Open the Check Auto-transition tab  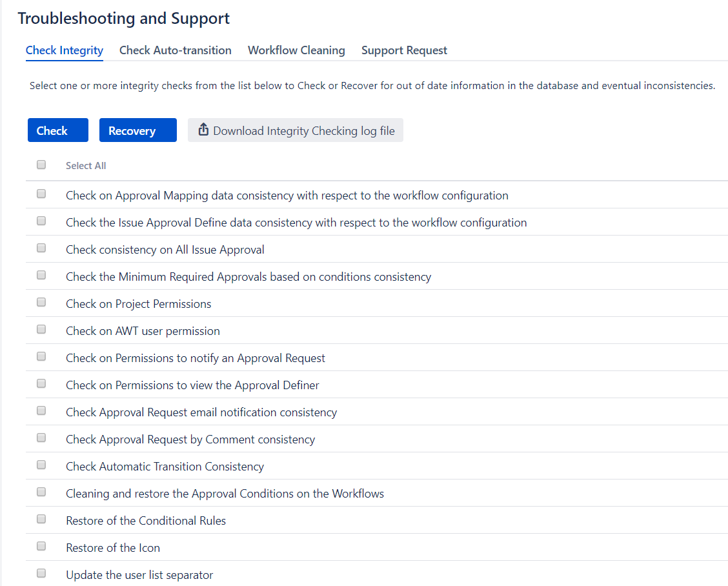[x=175, y=50]
